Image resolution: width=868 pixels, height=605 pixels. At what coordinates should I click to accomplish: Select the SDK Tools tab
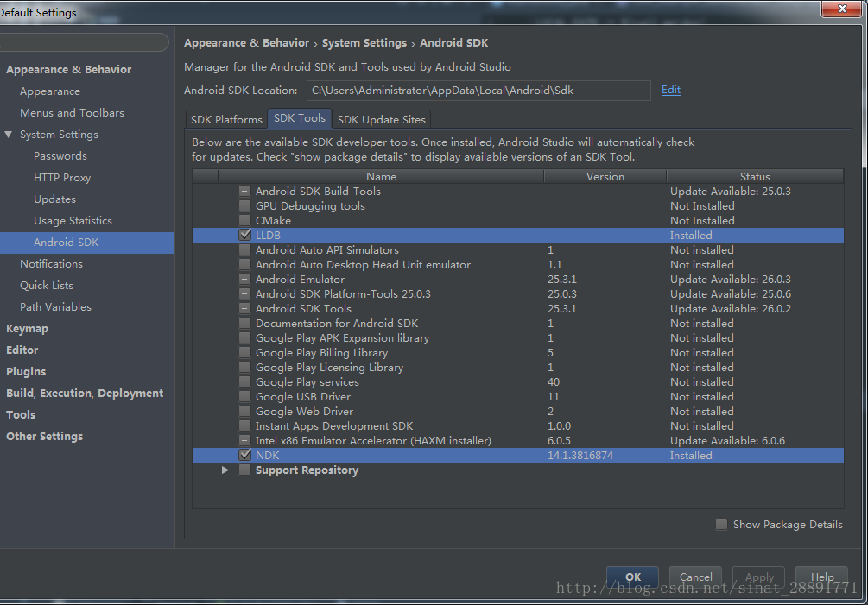pyautogui.click(x=300, y=118)
